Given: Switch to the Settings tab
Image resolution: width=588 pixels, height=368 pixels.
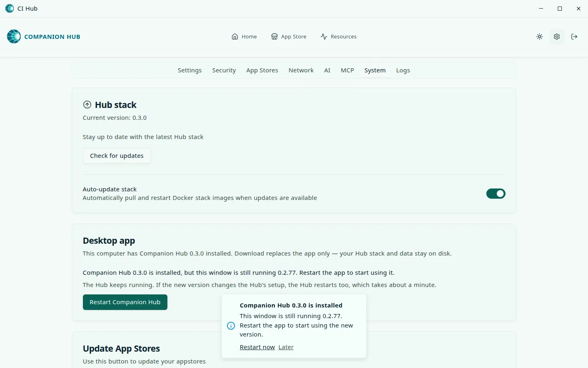Looking at the screenshot, I should [x=189, y=70].
